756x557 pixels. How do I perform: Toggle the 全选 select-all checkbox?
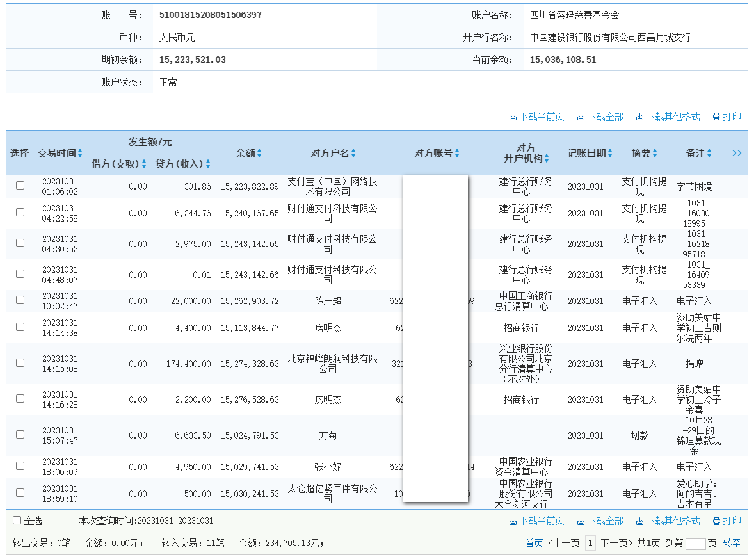17,521
